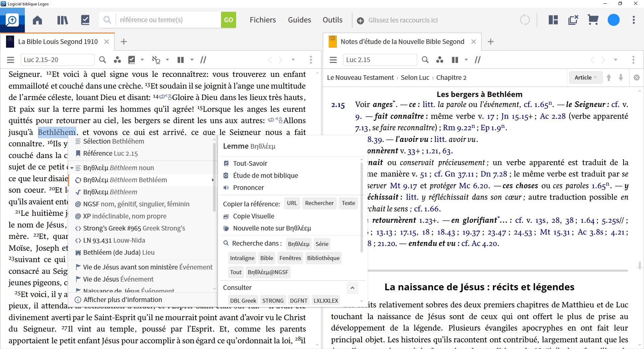Open the application kebab menu at top right
This screenshot has height=349, width=644.
point(634,20)
